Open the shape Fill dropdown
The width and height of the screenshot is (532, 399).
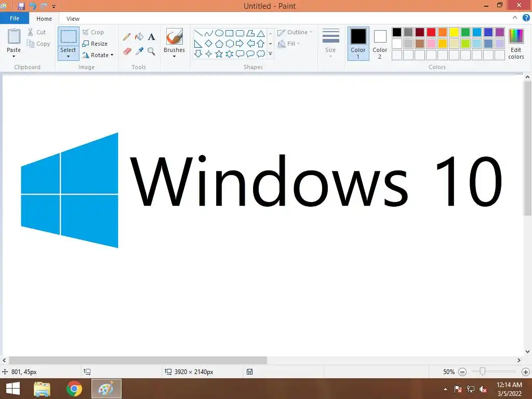289,44
